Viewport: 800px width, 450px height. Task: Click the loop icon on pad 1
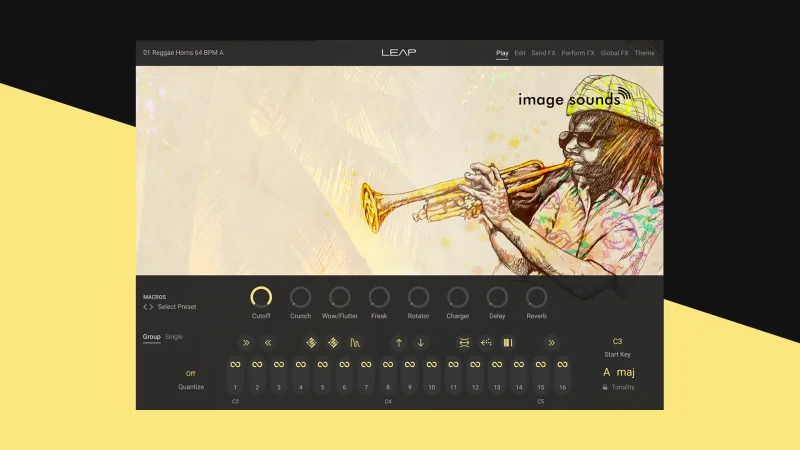(235, 364)
